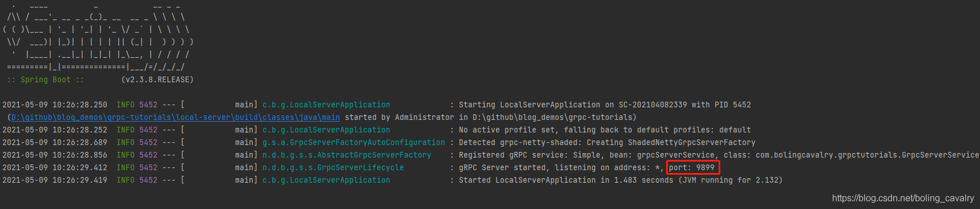The height and width of the screenshot is (209, 980).
Task: Click the first LocalServerApplication logger entry
Action: pos(326,104)
